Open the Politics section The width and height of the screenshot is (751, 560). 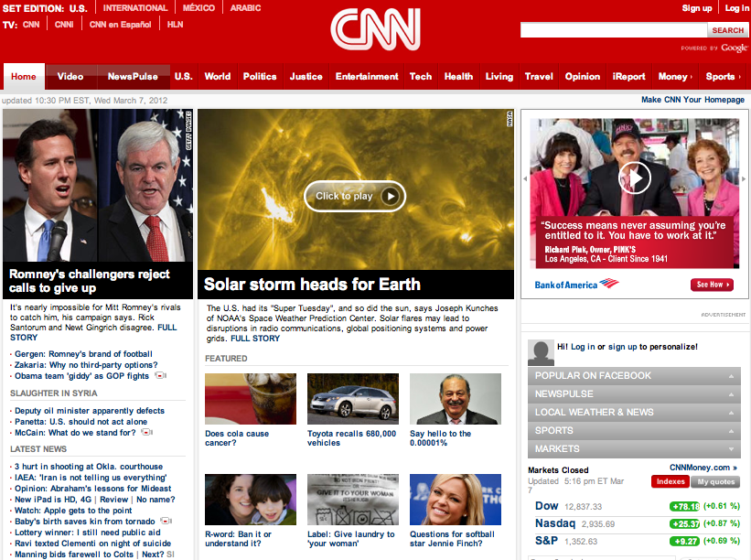[x=260, y=77]
